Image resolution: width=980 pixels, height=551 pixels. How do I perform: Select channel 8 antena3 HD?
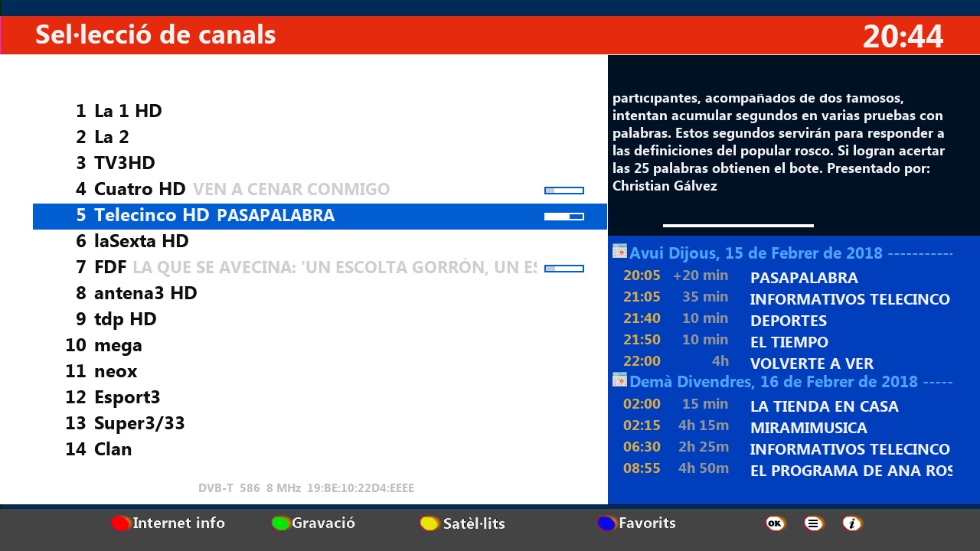click(320, 293)
